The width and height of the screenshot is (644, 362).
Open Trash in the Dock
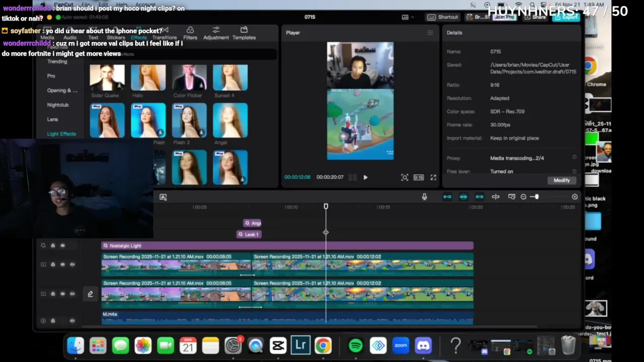pos(568,345)
